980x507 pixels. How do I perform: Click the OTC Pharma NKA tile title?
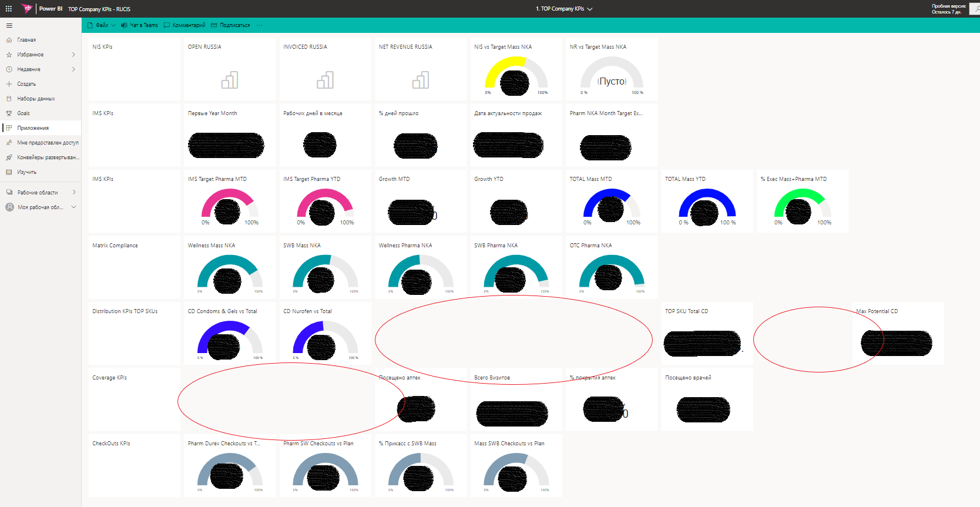590,246
